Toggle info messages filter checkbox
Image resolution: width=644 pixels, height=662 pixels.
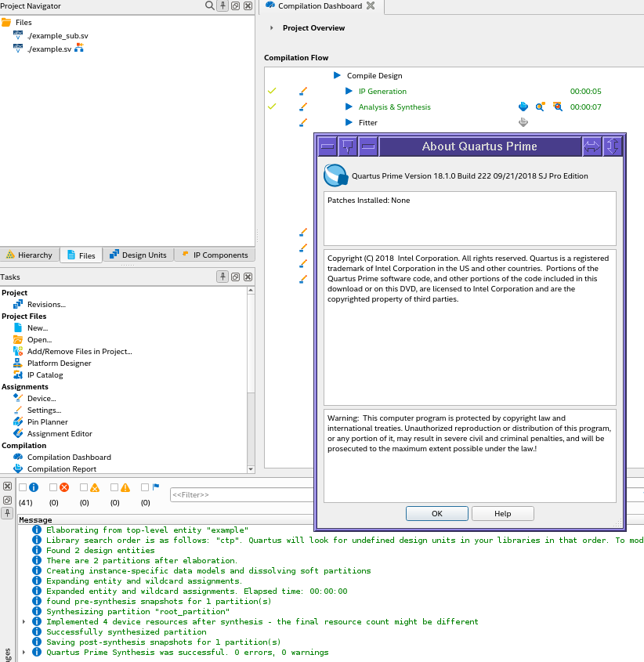23,487
